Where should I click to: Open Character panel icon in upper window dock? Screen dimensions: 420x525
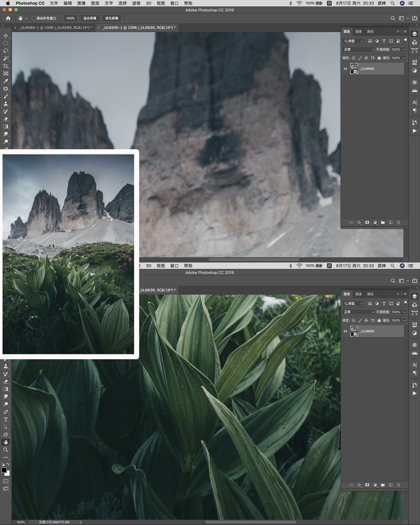(x=415, y=102)
